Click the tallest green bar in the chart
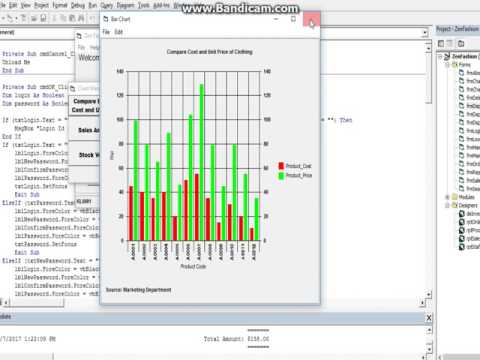 coord(202,162)
